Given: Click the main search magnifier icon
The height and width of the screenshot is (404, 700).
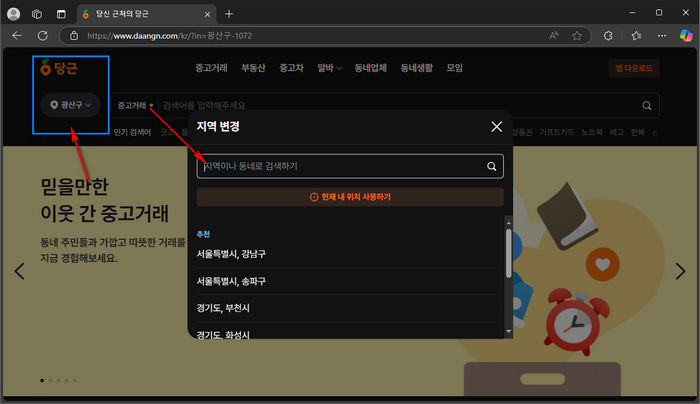Looking at the screenshot, I should [x=646, y=106].
